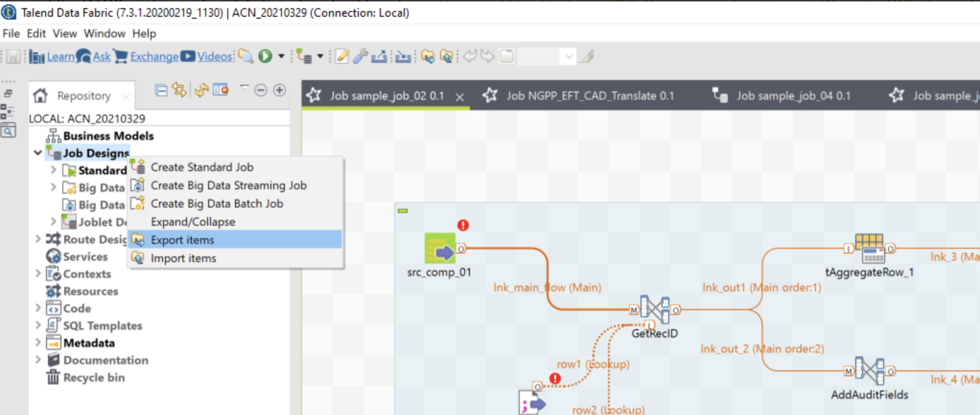Click the outline tree icon on left strip
This screenshot has height=415, width=980.
pos(8,112)
